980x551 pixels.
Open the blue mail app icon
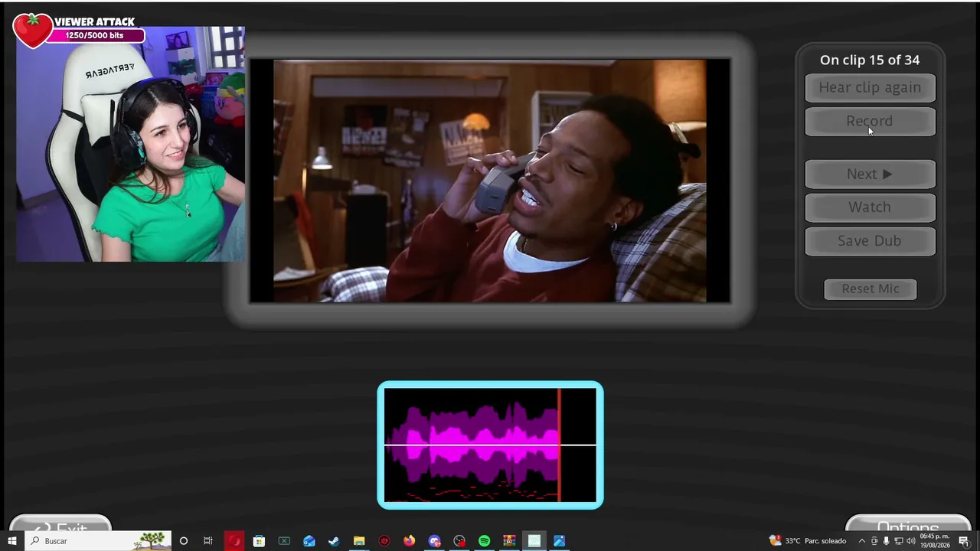click(x=309, y=541)
